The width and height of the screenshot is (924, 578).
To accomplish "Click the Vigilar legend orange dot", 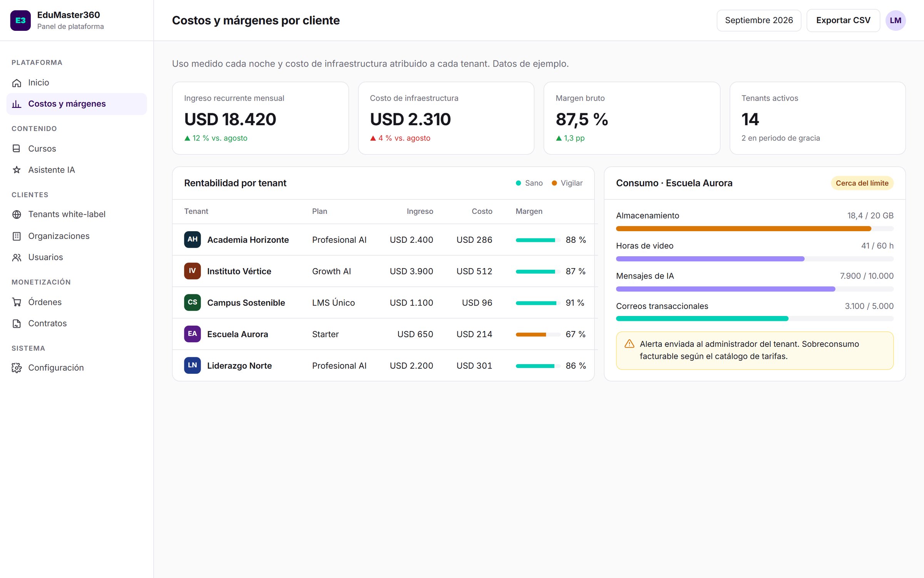I will pyautogui.click(x=554, y=183).
